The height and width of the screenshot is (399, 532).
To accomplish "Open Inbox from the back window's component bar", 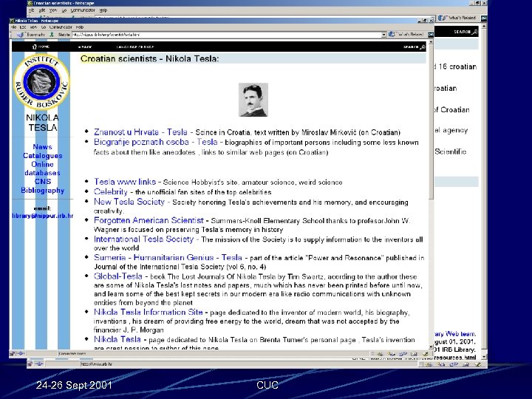I will pyautogui.click(x=442, y=364).
